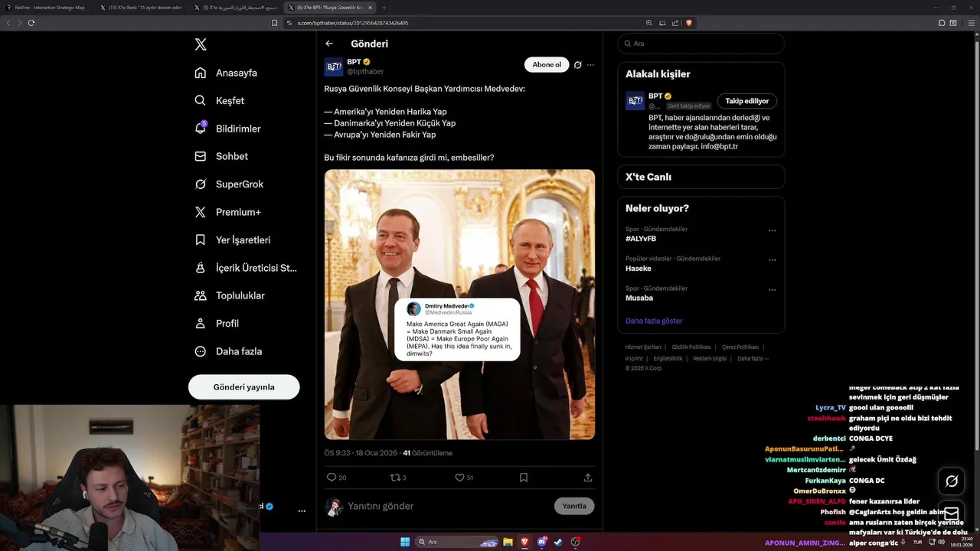Open the Medvedev and Putin photo
This screenshot has height=551, width=980.
click(459, 305)
